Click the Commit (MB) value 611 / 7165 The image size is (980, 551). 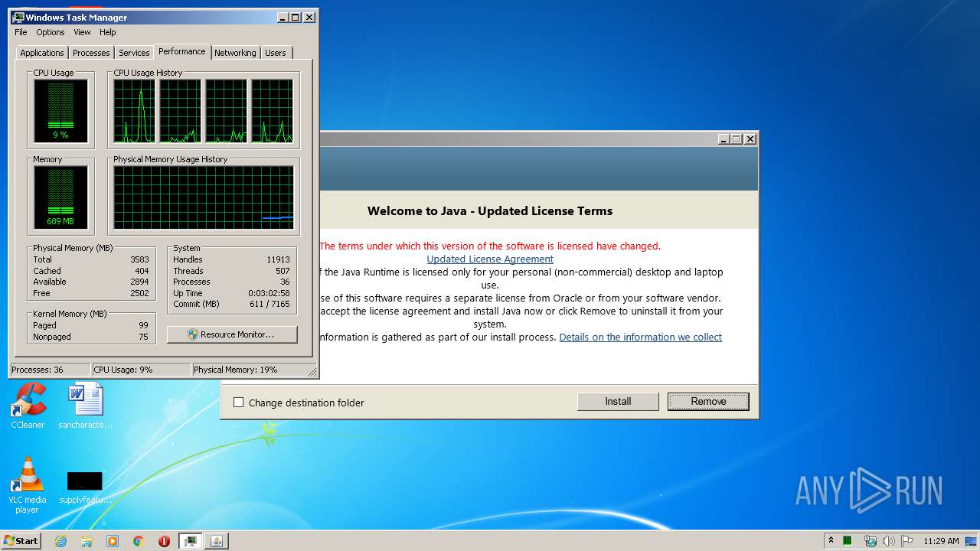[270, 304]
